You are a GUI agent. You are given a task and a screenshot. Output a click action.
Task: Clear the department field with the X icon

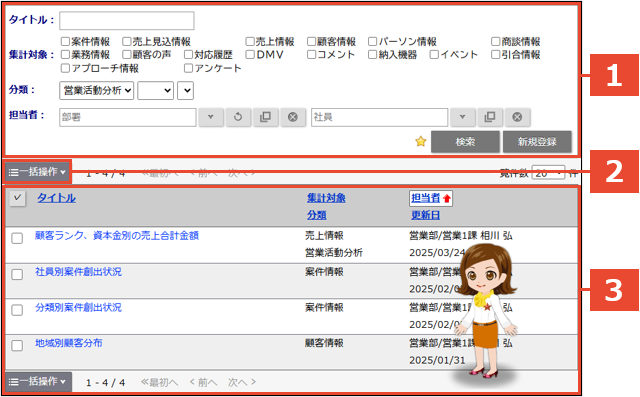point(293,117)
